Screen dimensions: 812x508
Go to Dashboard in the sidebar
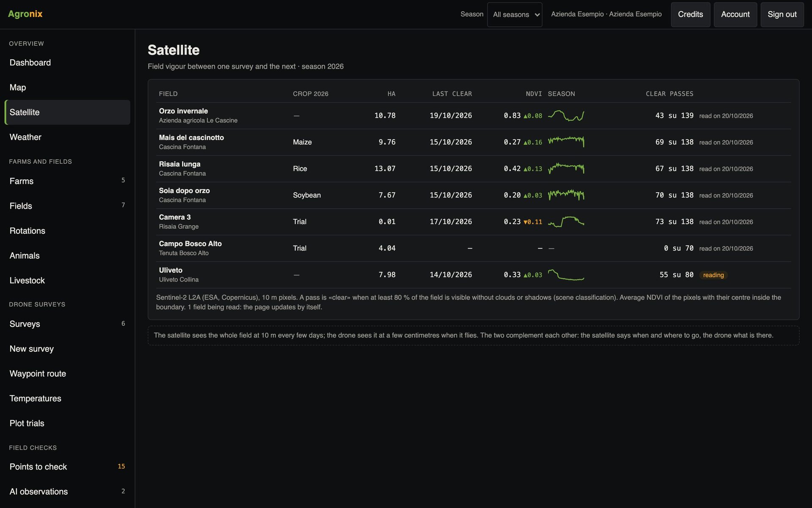click(x=67, y=63)
